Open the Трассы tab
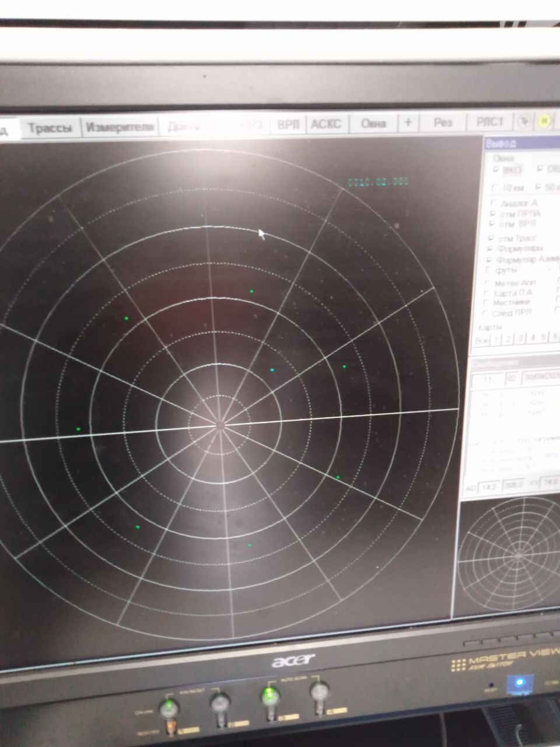Viewport: 560px width, 747px height. [51, 128]
